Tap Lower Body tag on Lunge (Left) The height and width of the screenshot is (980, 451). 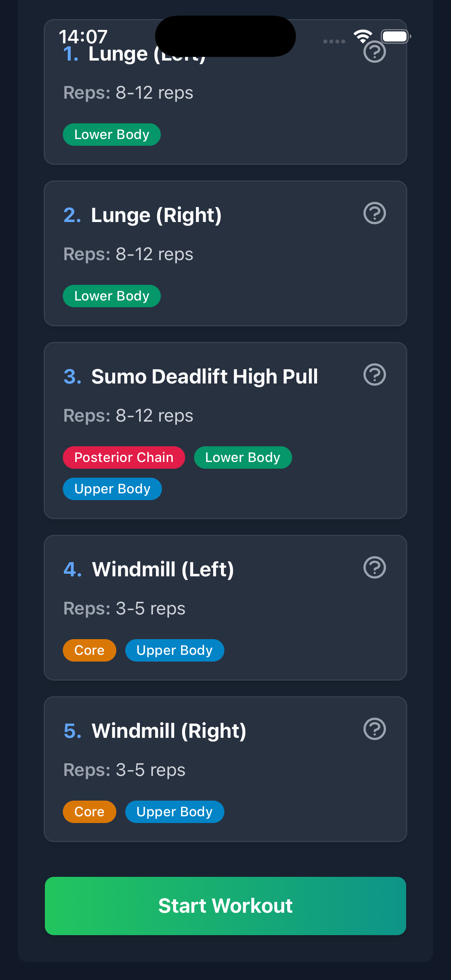click(111, 135)
